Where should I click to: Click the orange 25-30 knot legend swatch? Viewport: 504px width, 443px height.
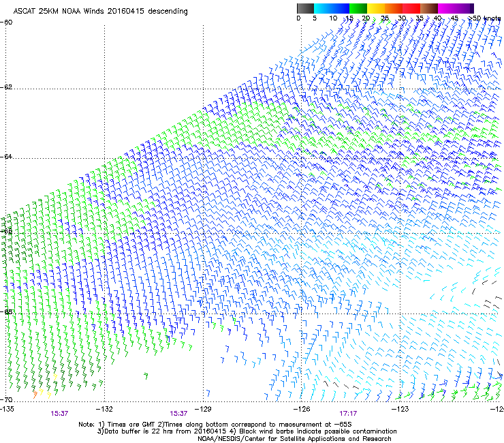394,8
